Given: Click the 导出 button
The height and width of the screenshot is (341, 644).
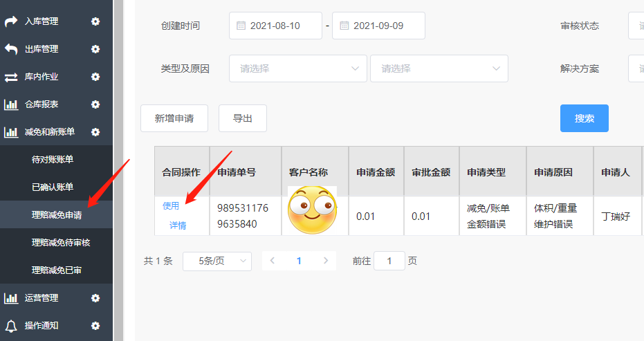Looking at the screenshot, I should coord(243,118).
